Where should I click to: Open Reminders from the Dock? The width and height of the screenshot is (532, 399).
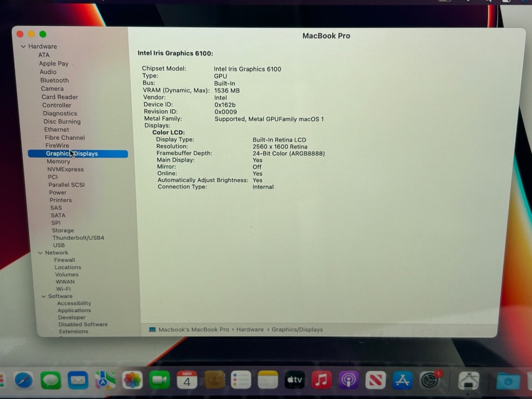click(241, 380)
